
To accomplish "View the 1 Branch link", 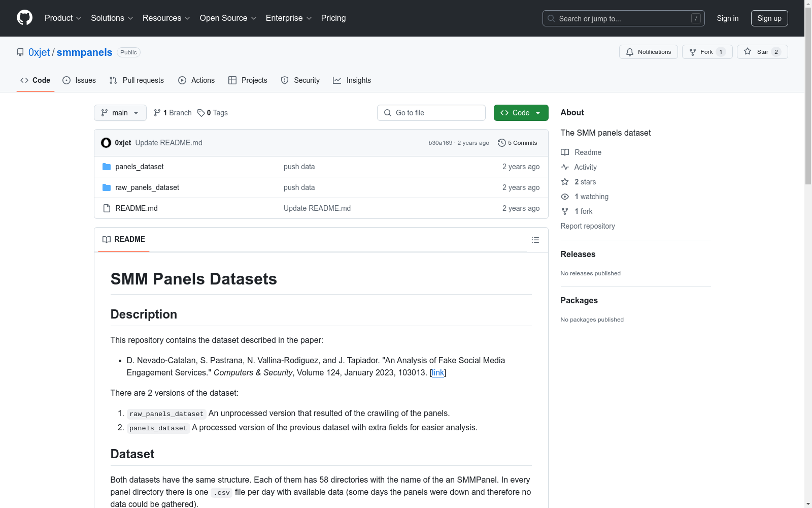I will [x=173, y=113].
